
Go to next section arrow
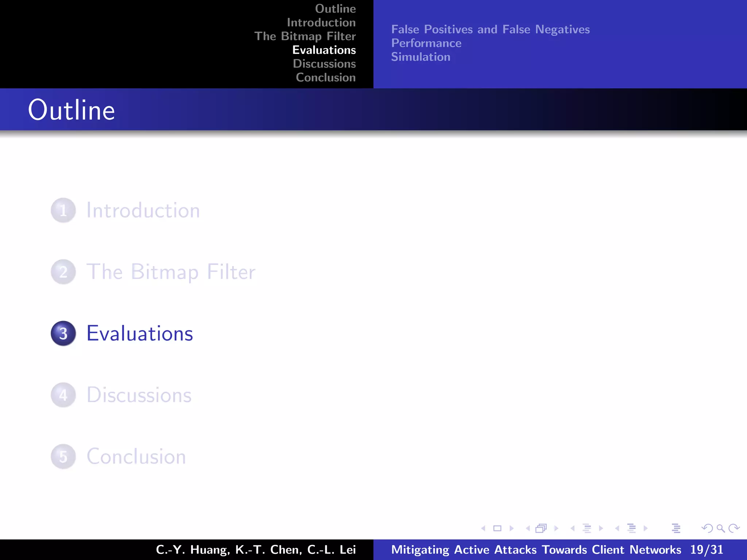coord(646,528)
